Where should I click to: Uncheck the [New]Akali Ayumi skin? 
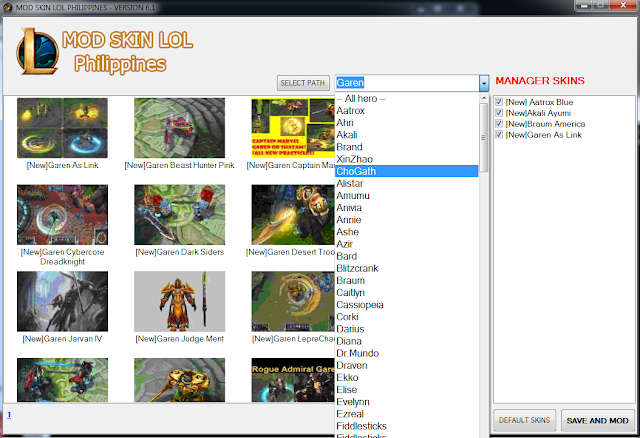tap(499, 113)
